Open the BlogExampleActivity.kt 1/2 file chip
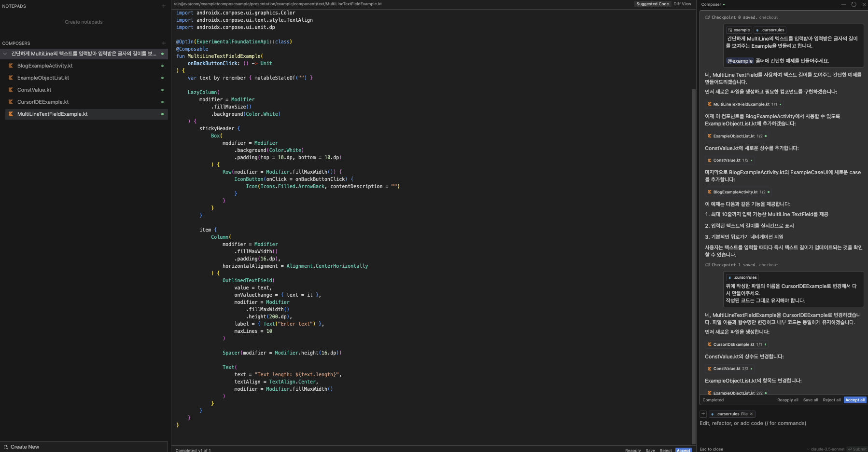The height and width of the screenshot is (452, 868). 738,192
